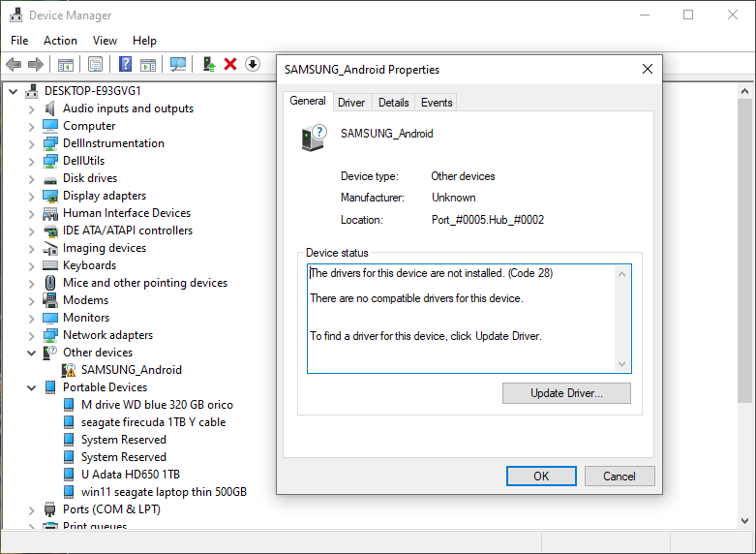Click the Network adapters icon

(x=50, y=335)
